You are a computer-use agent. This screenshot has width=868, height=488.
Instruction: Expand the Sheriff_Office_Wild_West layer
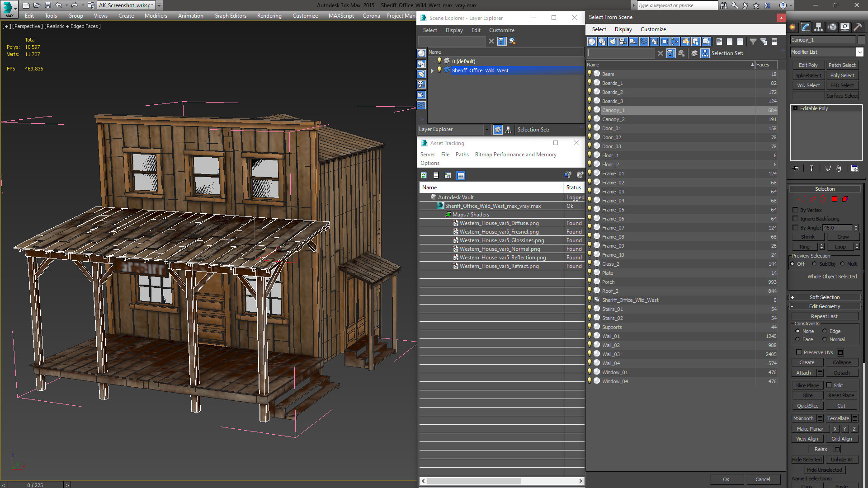432,70
